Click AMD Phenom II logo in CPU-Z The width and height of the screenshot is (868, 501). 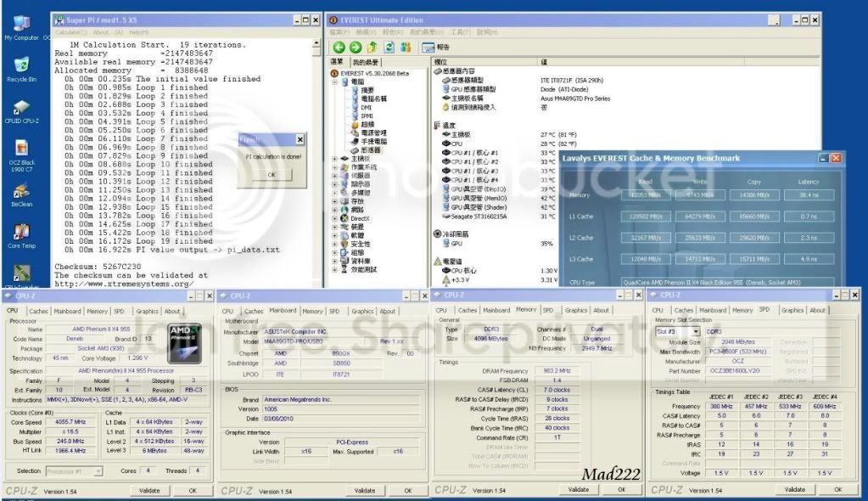185,344
